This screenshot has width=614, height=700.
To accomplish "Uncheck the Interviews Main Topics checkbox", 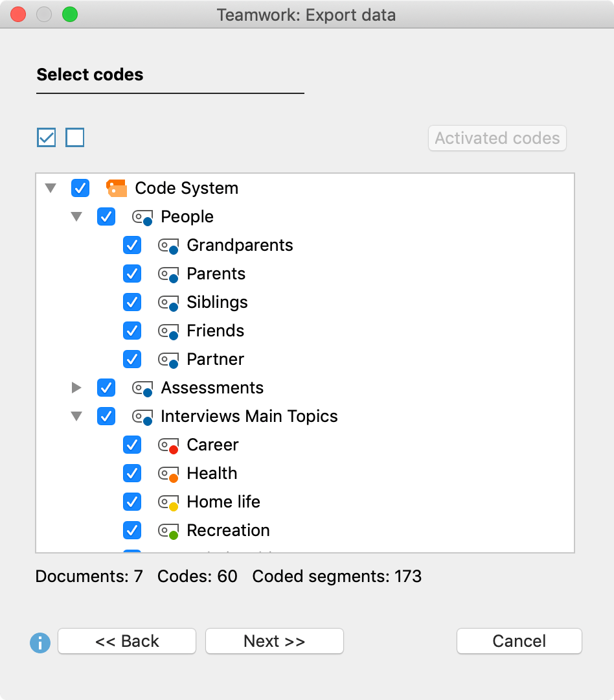I will 106,417.
